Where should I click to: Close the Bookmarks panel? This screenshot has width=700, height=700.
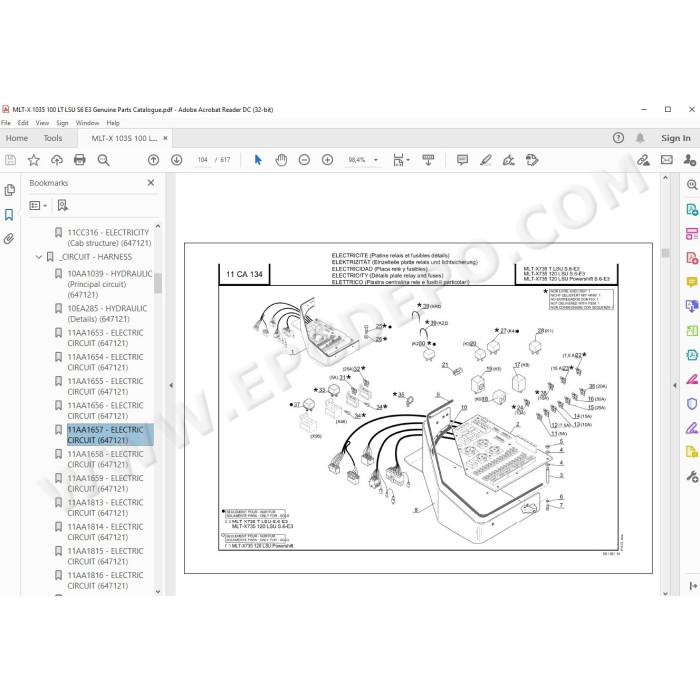point(151,183)
